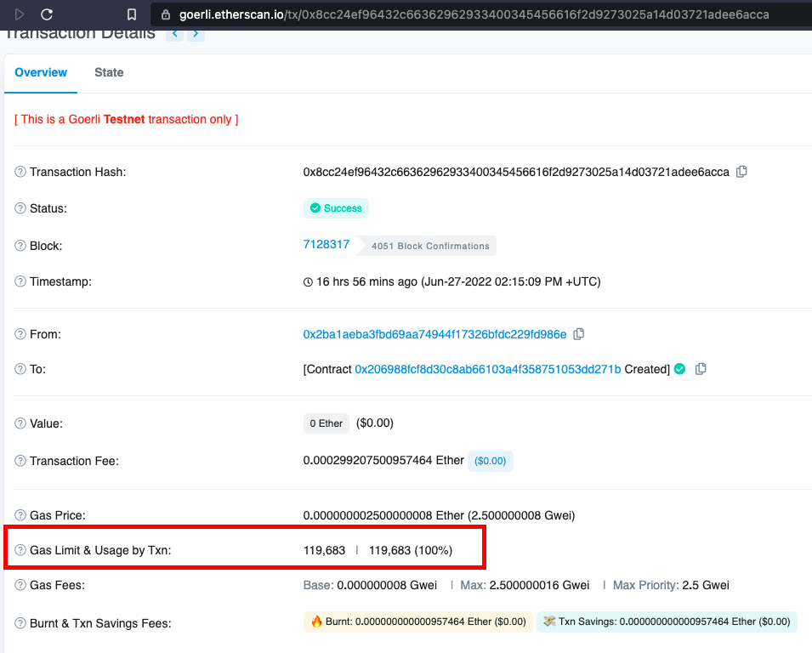Image resolution: width=812 pixels, height=653 pixels.
Task: Click the Burnt fee badge
Action: [x=418, y=622]
